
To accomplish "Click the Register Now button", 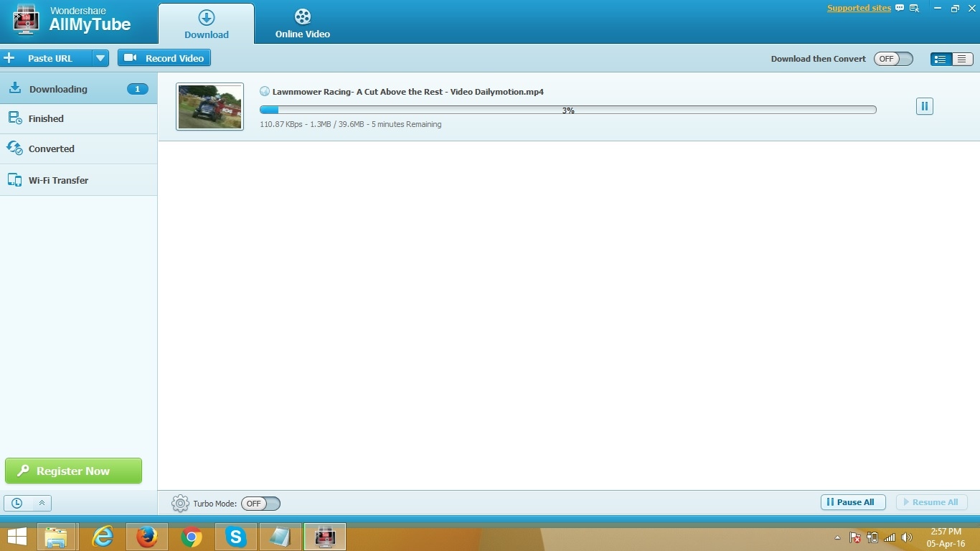I will [73, 471].
